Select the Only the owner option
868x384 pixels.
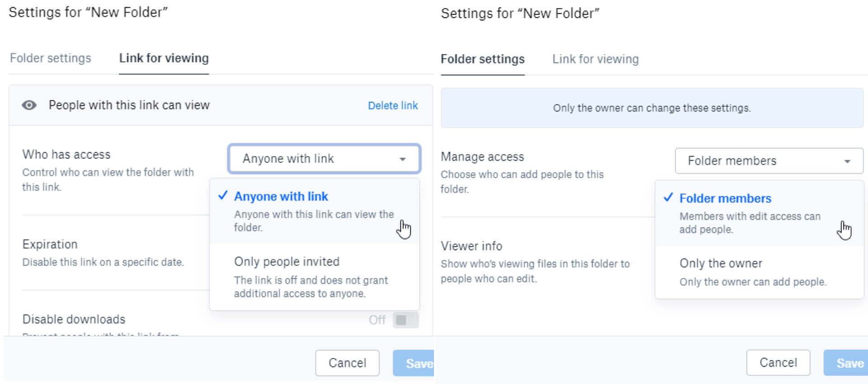click(721, 263)
